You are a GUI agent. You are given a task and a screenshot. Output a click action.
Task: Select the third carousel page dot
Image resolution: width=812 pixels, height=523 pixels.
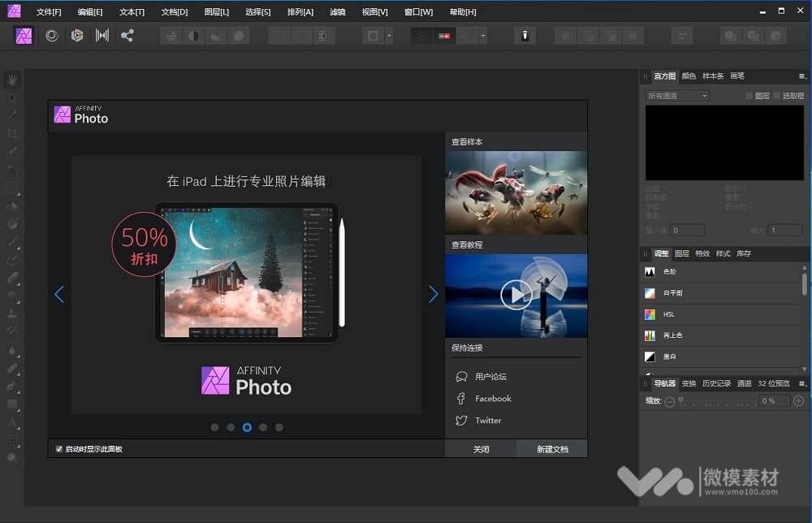tap(247, 427)
